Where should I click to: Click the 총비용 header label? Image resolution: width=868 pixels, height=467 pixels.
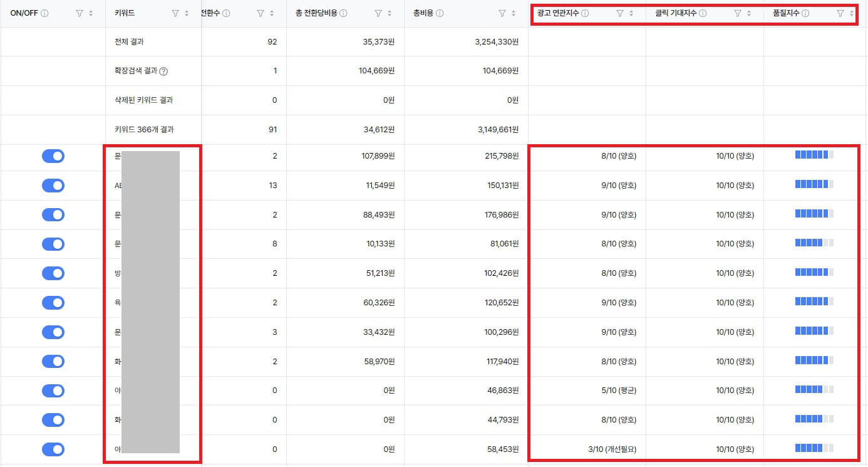tap(424, 13)
